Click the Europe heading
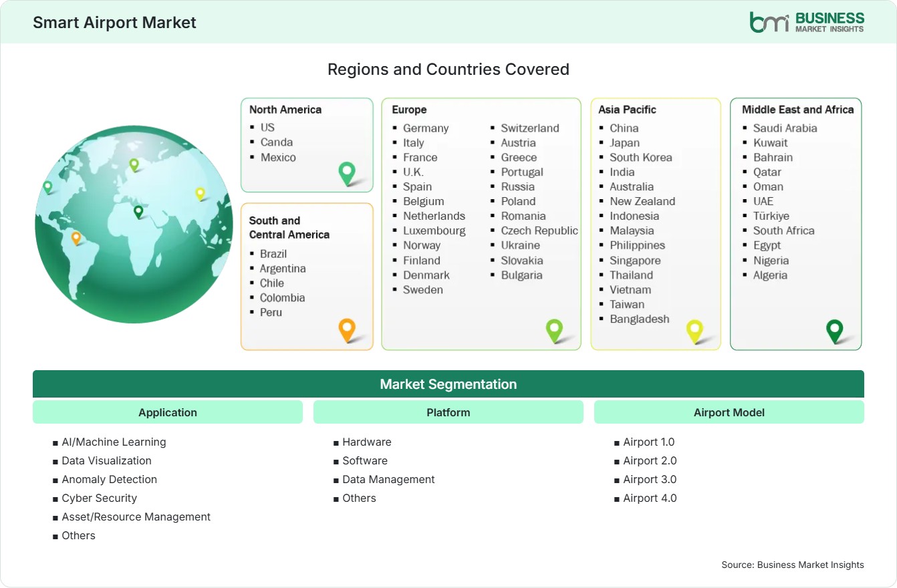 (409, 110)
